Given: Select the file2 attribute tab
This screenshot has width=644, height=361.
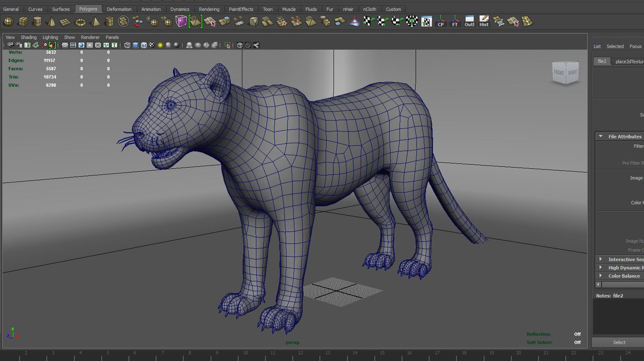Looking at the screenshot, I should pos(602,61).
